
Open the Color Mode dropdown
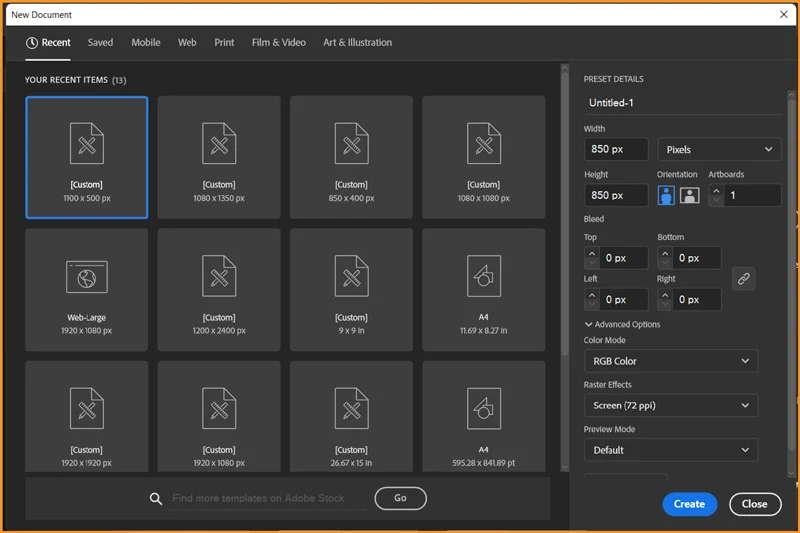coord(670,361)
